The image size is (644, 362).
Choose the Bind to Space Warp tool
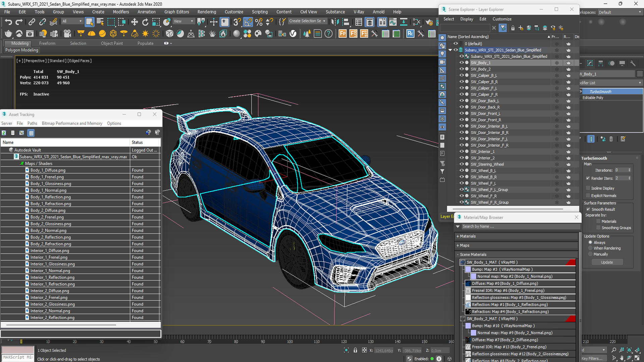53,22
